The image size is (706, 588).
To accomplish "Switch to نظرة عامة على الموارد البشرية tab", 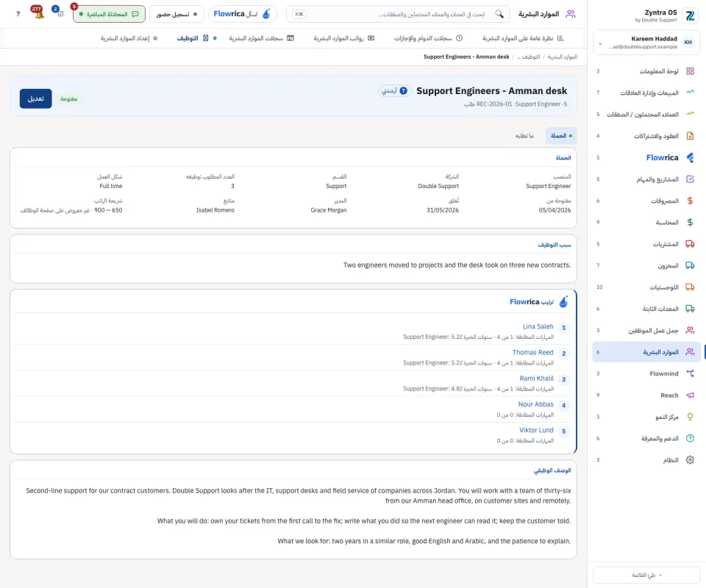I will coord(523,38).
